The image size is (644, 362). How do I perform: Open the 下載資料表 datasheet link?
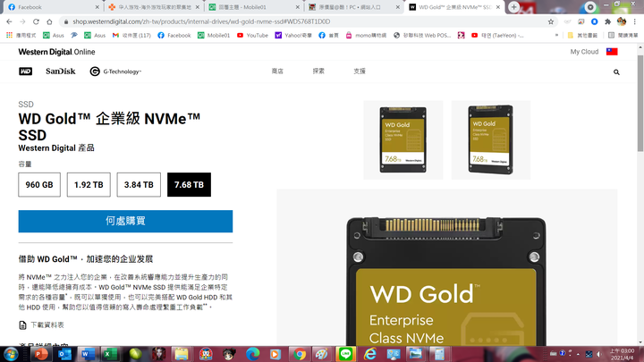click(47, 325)
